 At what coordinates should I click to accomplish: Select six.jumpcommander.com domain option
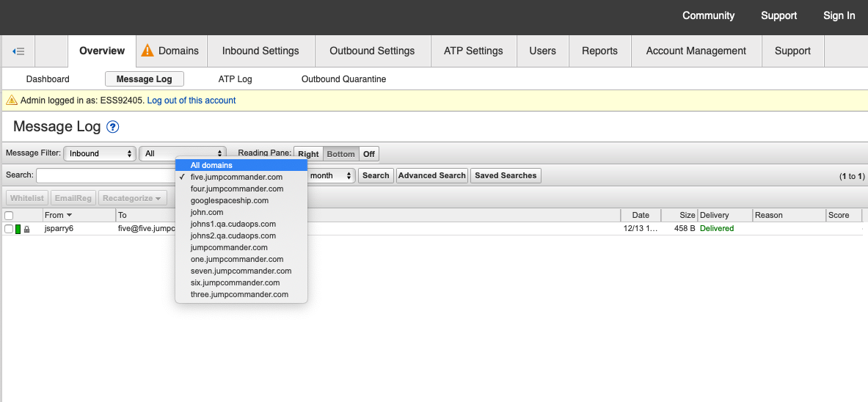pyautogui.click(x=241, y=282)
